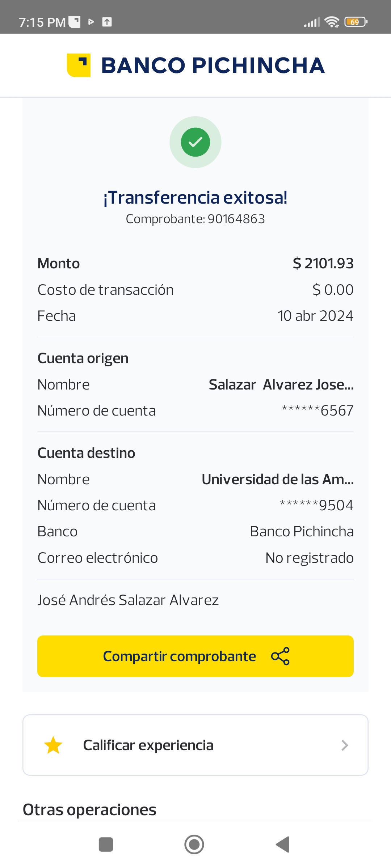
Task: Tap the upload arrow notification icon
Action: [x=107, y=22]
